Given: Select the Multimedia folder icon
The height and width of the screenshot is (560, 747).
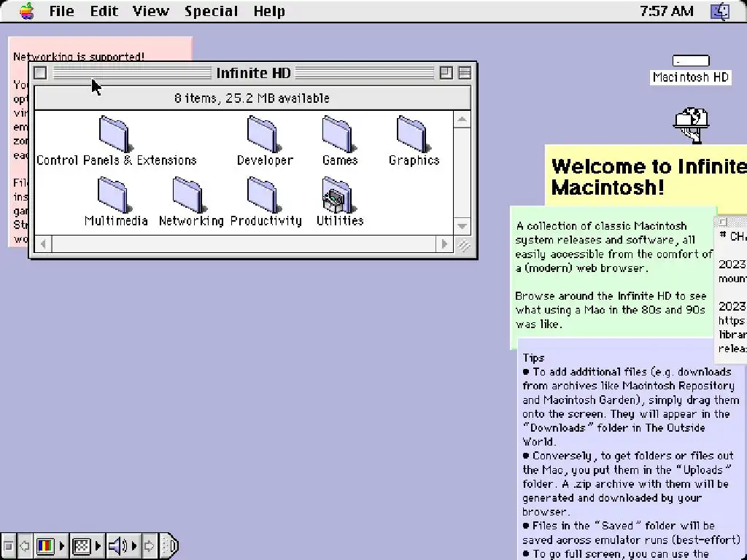Looking at the screenshot, I should coord(115,195).
